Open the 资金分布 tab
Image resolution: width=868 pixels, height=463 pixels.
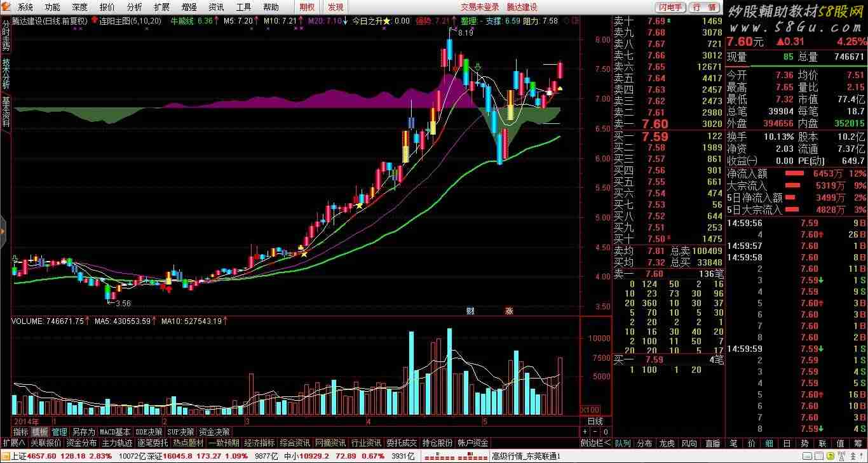(81, 443)
